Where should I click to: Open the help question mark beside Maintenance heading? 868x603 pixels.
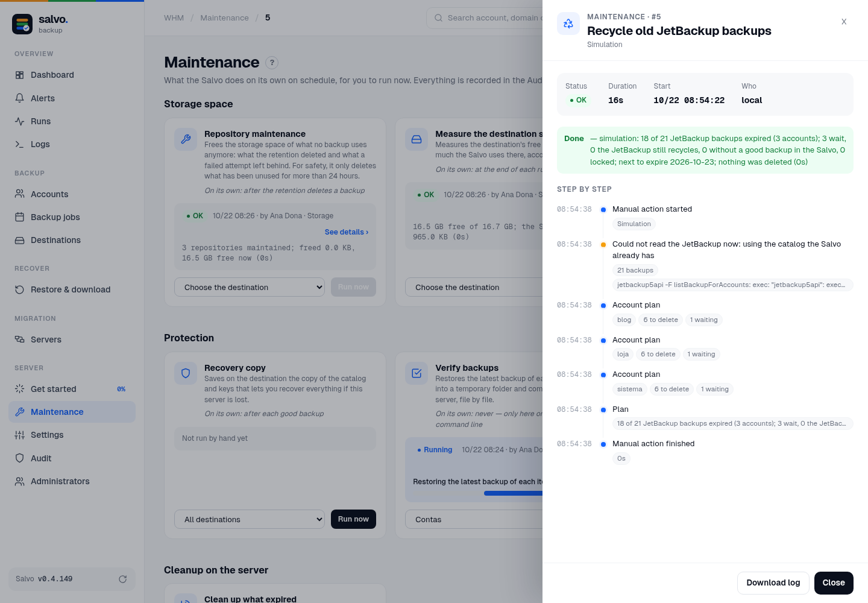(x=272, y=62)
